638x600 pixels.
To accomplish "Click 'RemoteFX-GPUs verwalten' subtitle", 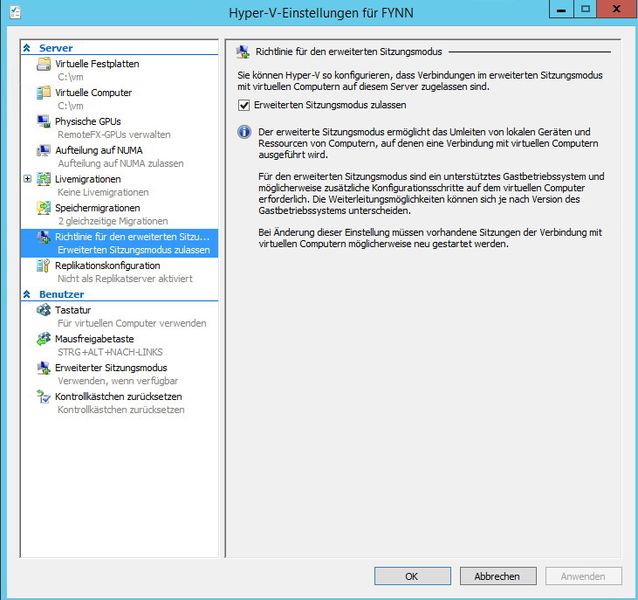I will tap(114, 135).
